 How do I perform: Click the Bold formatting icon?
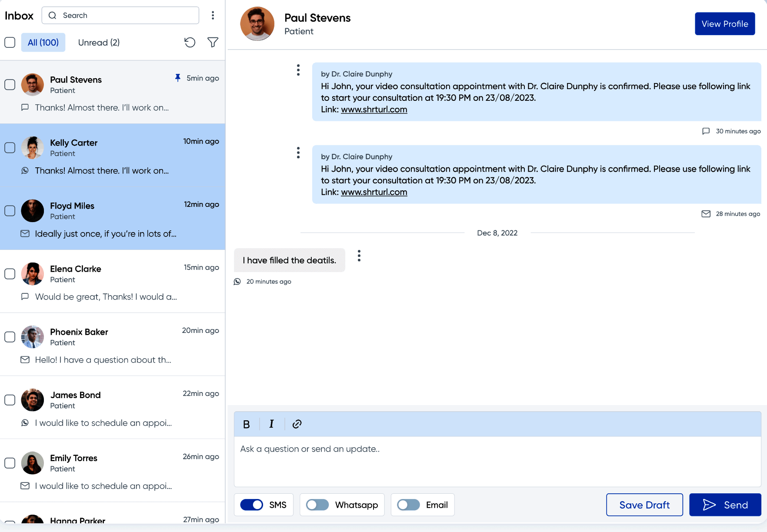coord(246,424)
